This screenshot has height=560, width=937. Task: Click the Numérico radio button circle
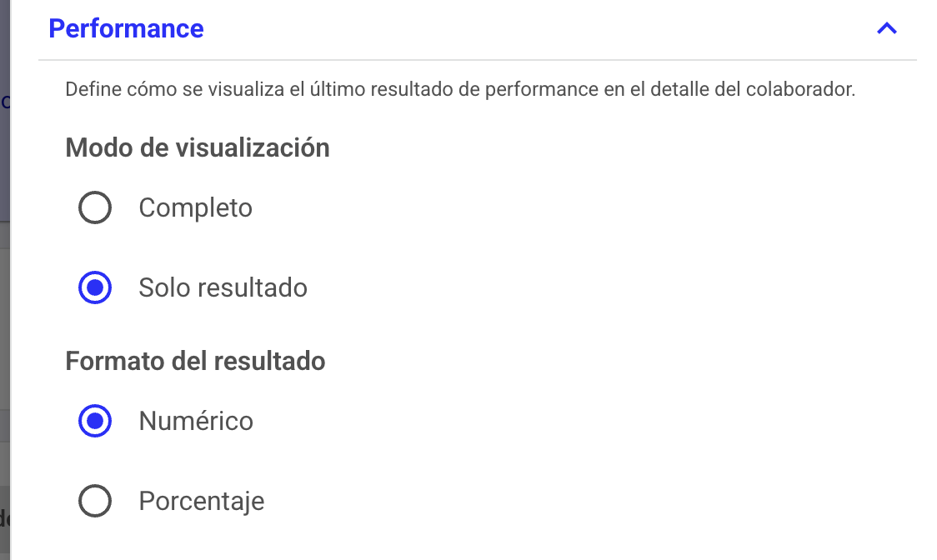[95, 421]
